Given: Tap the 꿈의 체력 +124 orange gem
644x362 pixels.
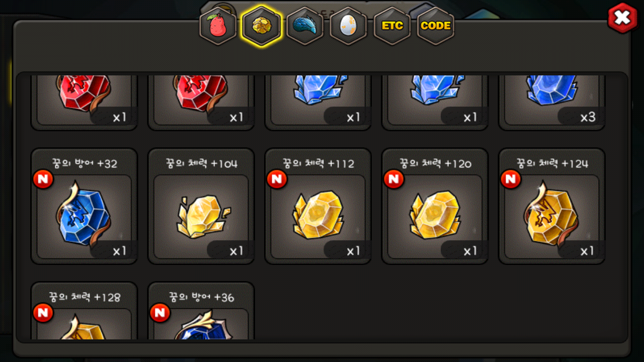Looking at the screenshot, I should pos(552,206).
